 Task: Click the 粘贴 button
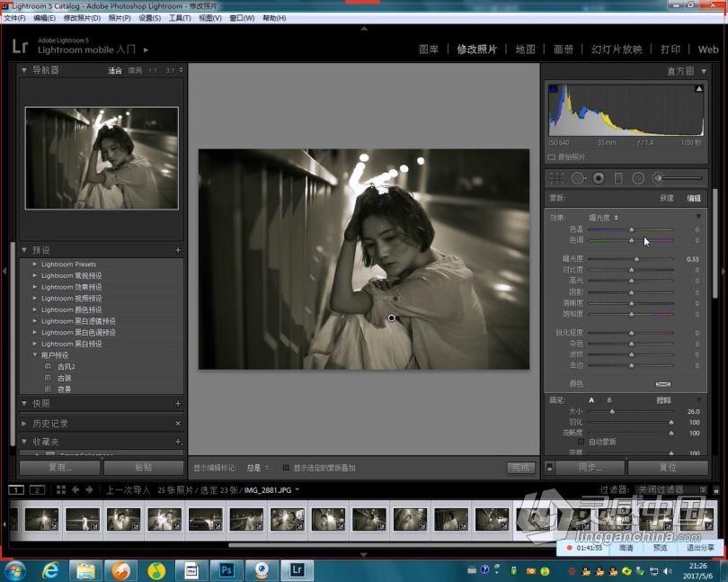pos(144,468)
